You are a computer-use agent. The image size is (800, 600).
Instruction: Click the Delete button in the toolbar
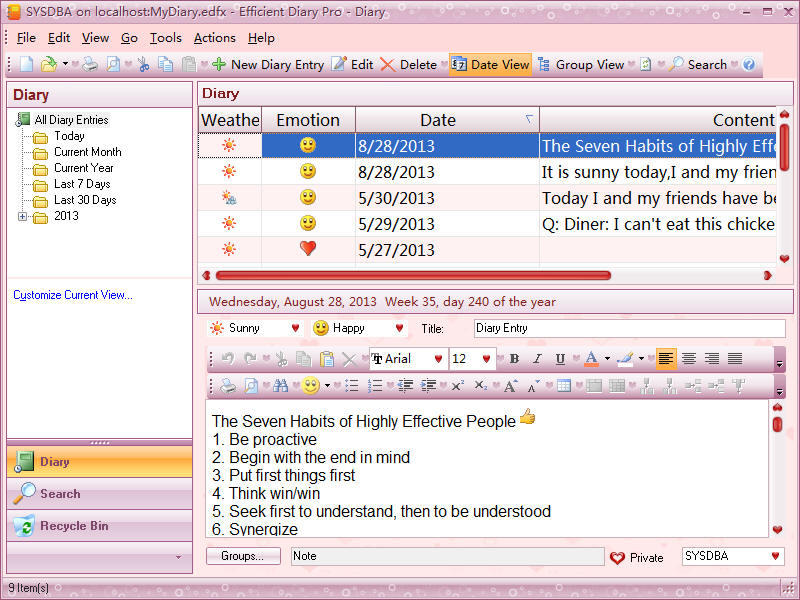pyautogui.click(x=409, y=64)
